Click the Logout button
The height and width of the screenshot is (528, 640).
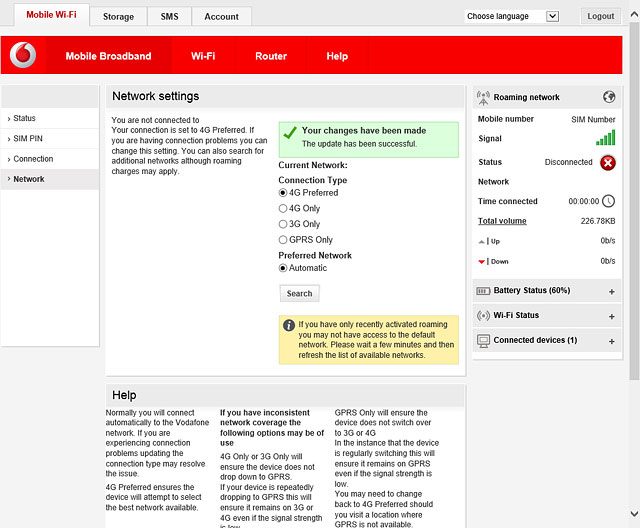click(x=600, y=16)
